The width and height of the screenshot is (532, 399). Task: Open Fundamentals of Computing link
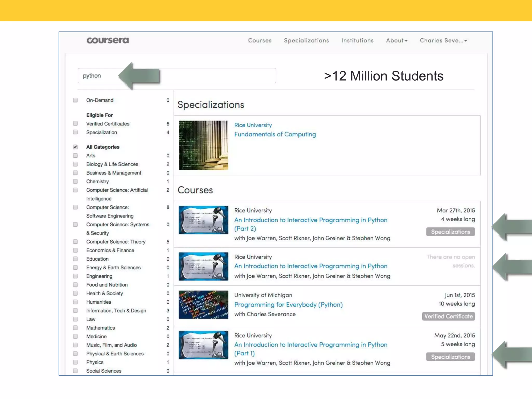[275, 134]
